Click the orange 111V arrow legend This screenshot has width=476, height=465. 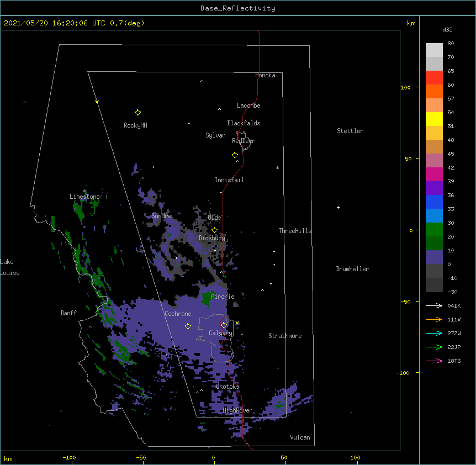click(x=434, y=319)
